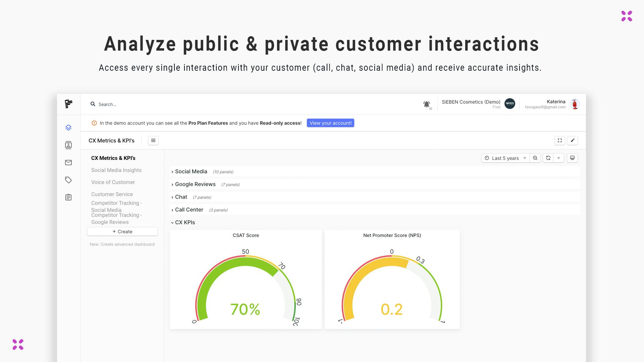The image size is (644, 362).
Task: Open the dashboards layers icon in sidebar
Action: click(68, 127)
